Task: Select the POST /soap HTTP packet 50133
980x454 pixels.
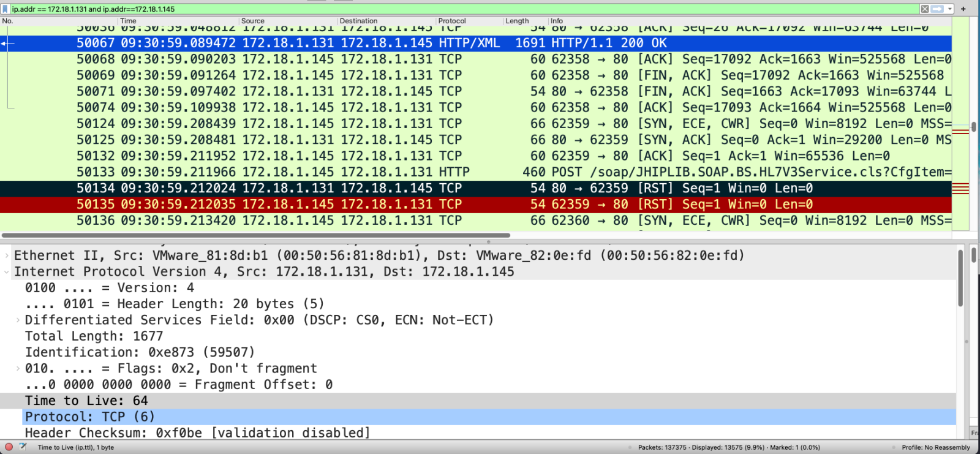Action: 429,172
